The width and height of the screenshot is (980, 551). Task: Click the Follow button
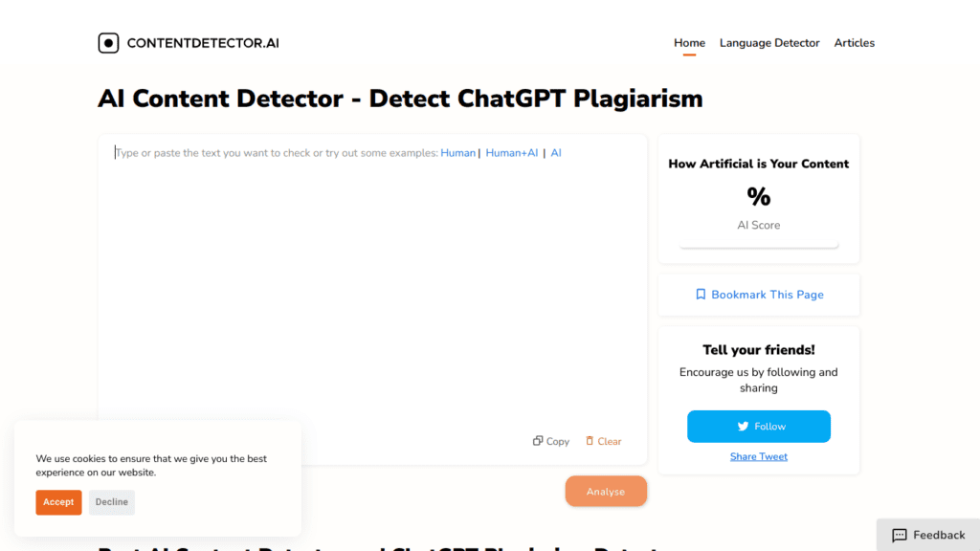pyautogui.click(x=758, y=426)
